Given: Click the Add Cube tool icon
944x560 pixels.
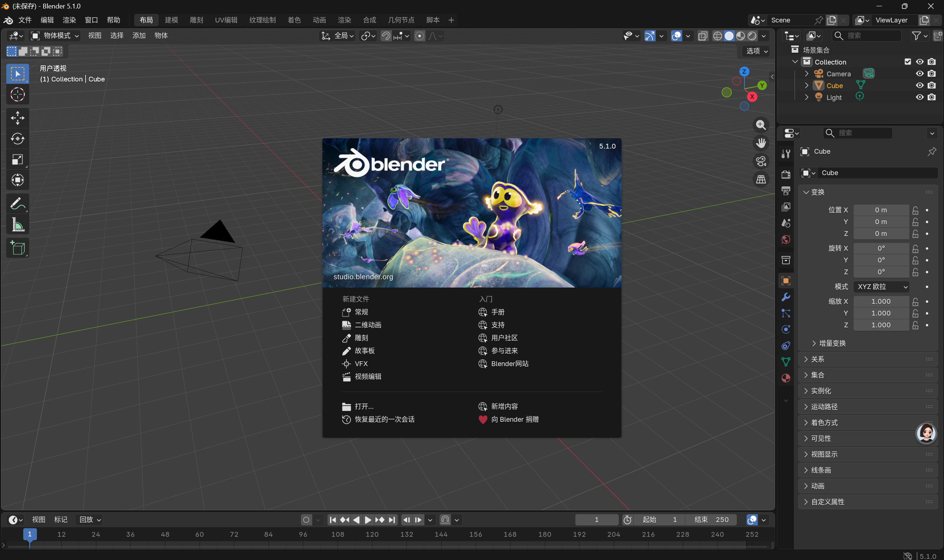Looking at the screenshot, I should click(x=17, y=248).
